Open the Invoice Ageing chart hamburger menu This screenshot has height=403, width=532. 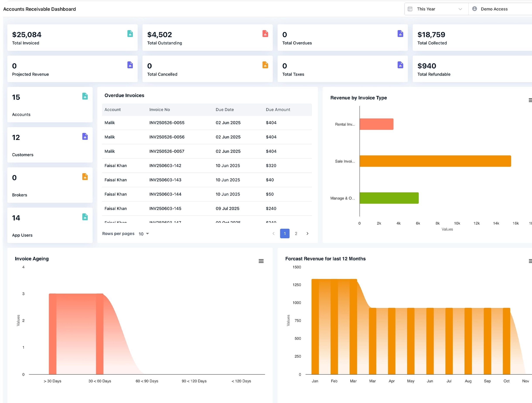click(261, 261)
